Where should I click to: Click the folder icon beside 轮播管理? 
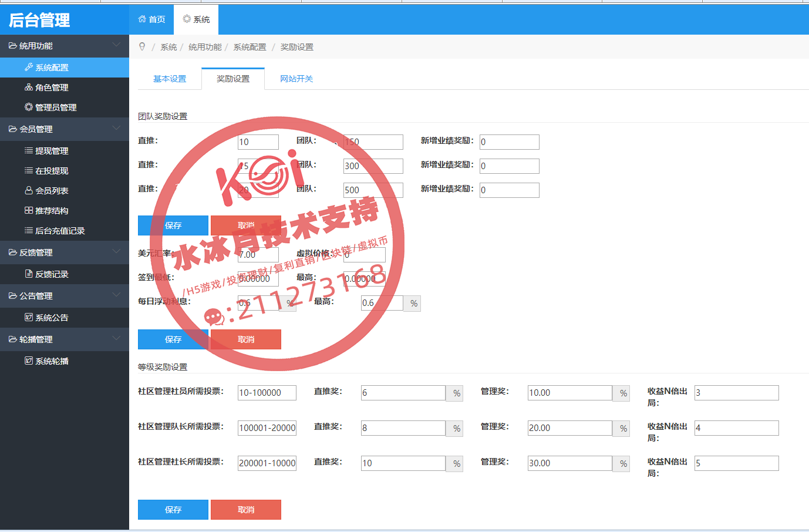(x=12, y=339)
